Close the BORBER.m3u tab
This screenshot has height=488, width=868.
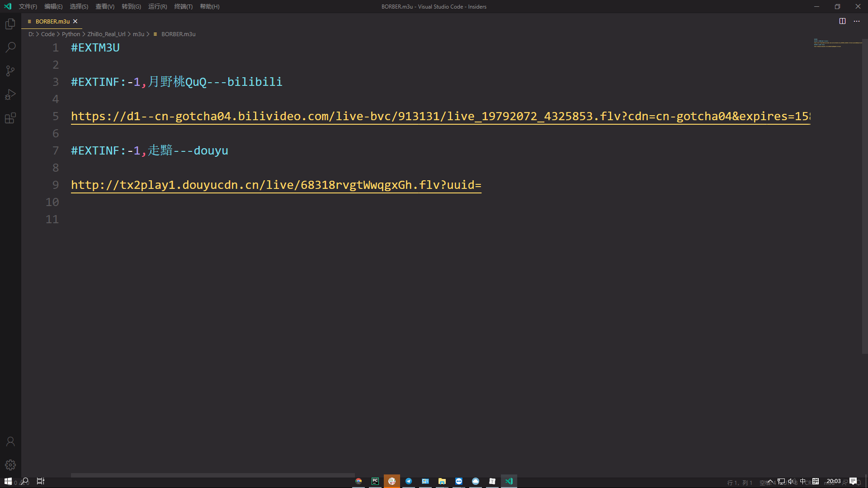pos(75,21)
